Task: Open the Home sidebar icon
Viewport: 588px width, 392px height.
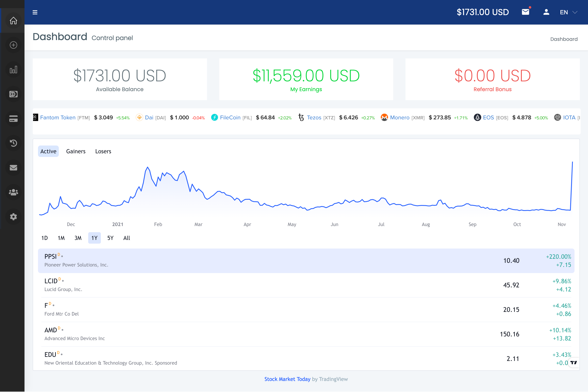Action: pyautogui.click(x=13, y=20)
